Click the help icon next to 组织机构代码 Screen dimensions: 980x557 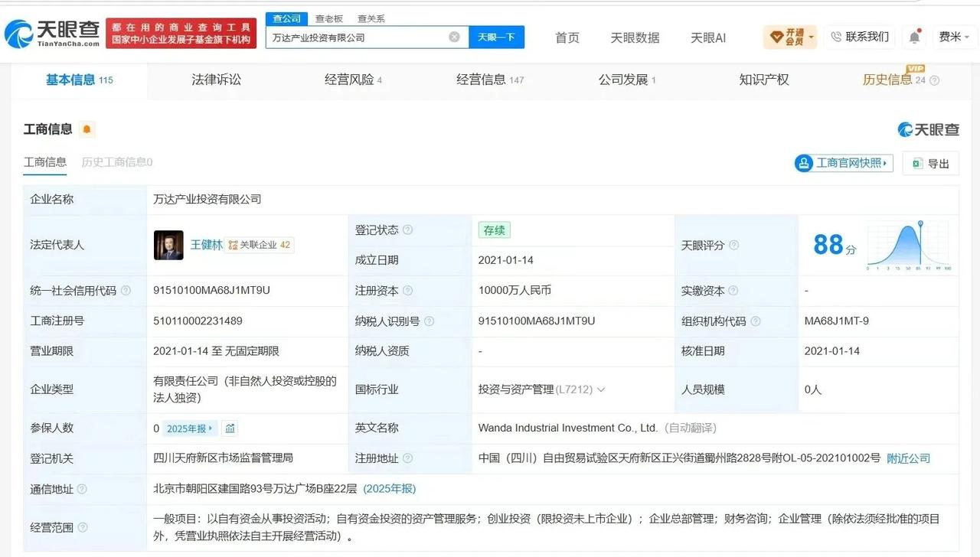click(756, 321)
